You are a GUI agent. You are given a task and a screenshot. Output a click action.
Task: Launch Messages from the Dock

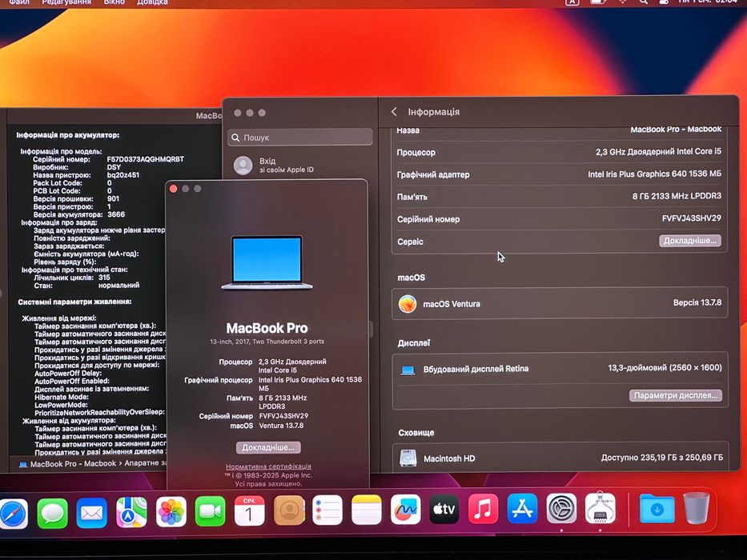pos(52,513)
